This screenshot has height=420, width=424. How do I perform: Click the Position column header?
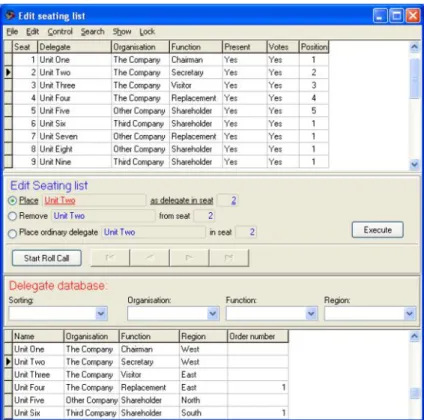[x=314, y=47]
